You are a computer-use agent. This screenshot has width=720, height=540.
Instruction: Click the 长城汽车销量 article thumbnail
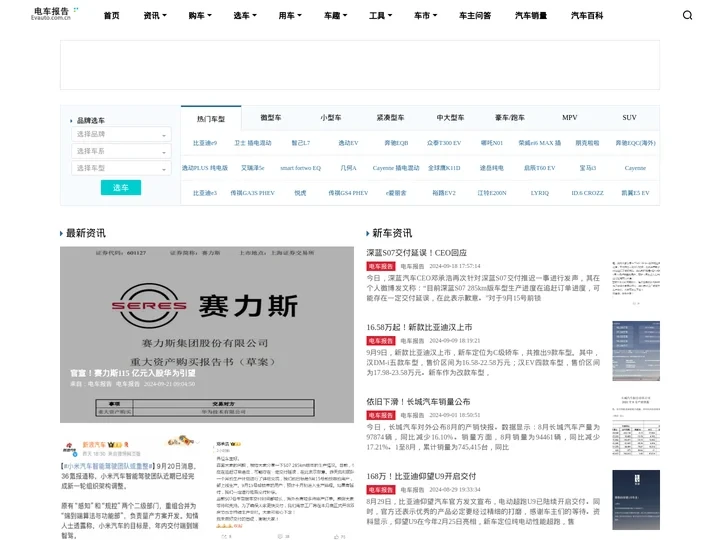636,425
